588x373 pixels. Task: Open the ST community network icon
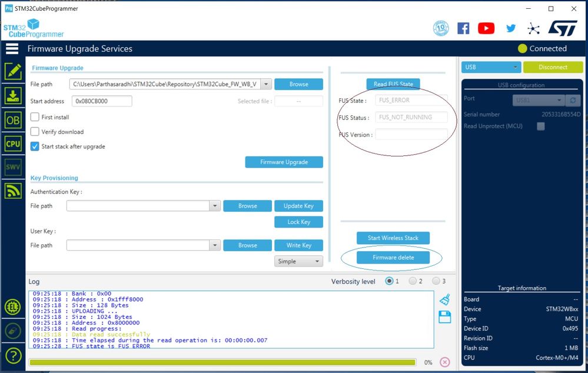[x=533, y=28]
